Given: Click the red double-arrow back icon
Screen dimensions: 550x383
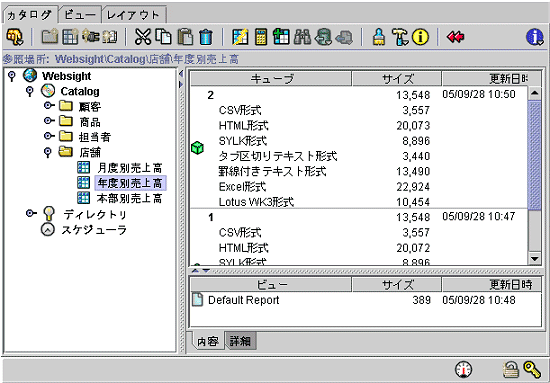Looking at the screenshot, I should coord(456,36).
